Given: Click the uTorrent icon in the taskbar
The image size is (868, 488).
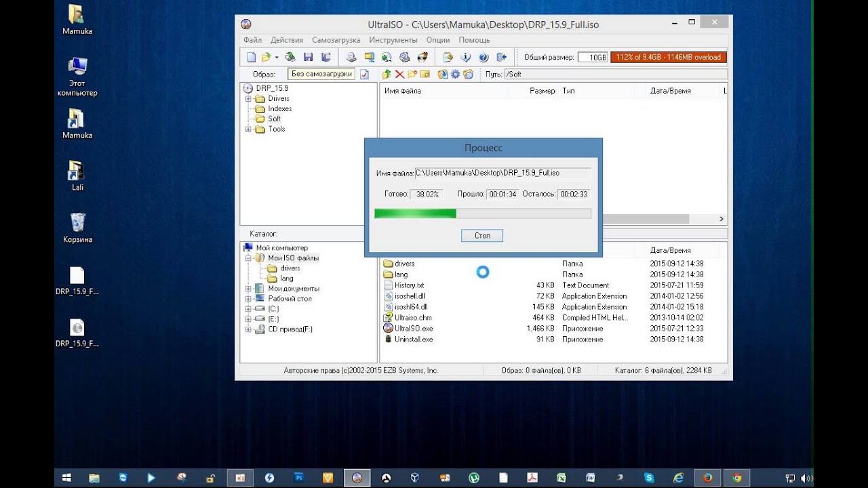Looking at the screenshot, I should pyautogui.click(x=474, y=478).
